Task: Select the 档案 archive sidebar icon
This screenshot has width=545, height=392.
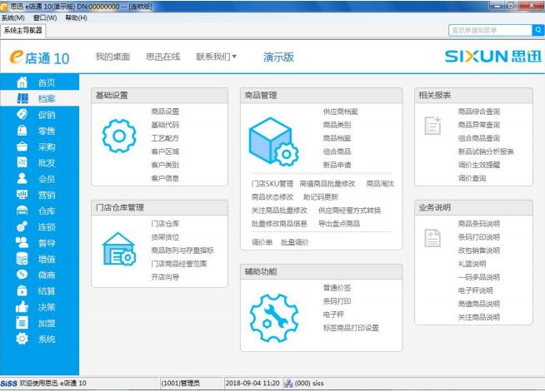Action: (x=22, y=98)
